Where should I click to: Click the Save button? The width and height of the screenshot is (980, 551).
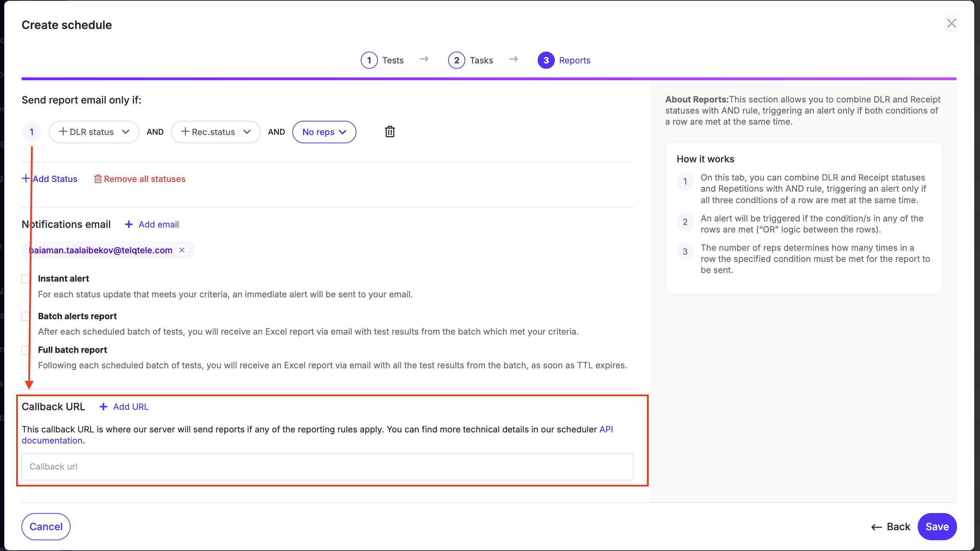pyautogui.click(x=937, y=526)
